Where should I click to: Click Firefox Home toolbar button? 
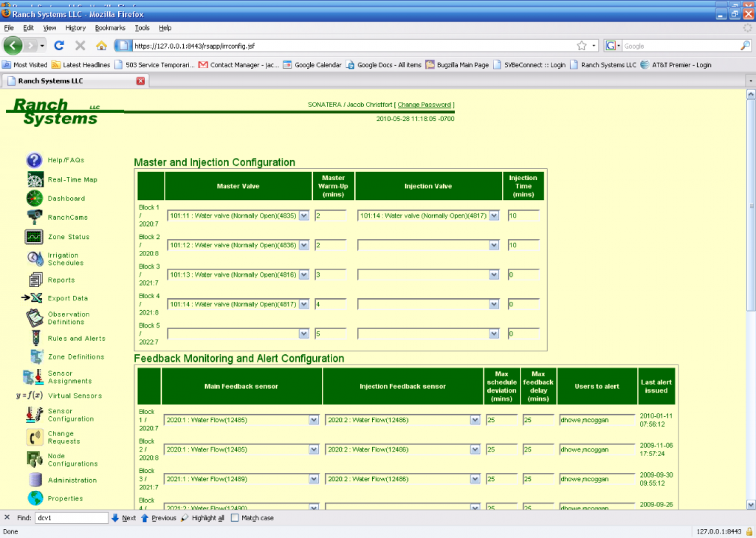[101, 46]
